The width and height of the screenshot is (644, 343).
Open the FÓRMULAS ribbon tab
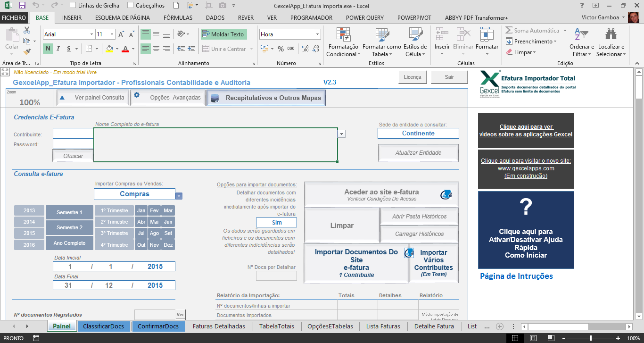178,18
